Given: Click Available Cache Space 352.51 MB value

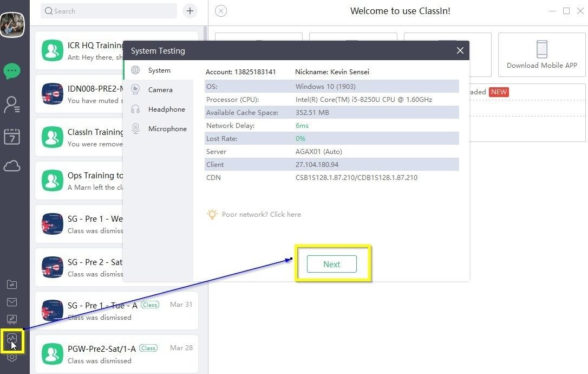Looking at the screenshot, I should [312, 113].
